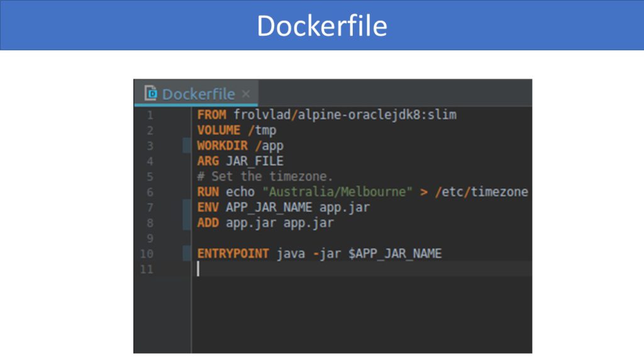Click line number 6 in the gutter
The image size is (644, 362).
click(x=150, y=192)
